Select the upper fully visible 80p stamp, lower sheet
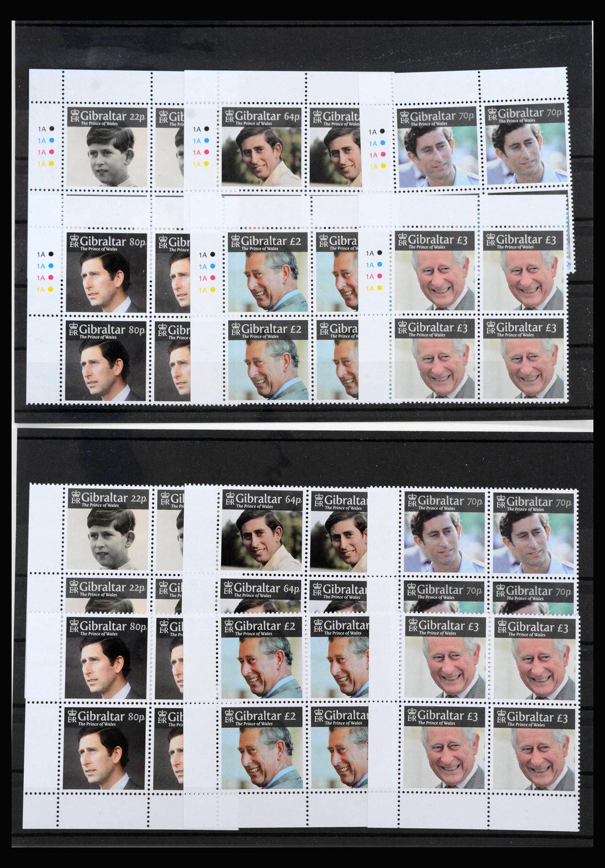The width and height of the screenshot is (605, 868). point(106,658)
